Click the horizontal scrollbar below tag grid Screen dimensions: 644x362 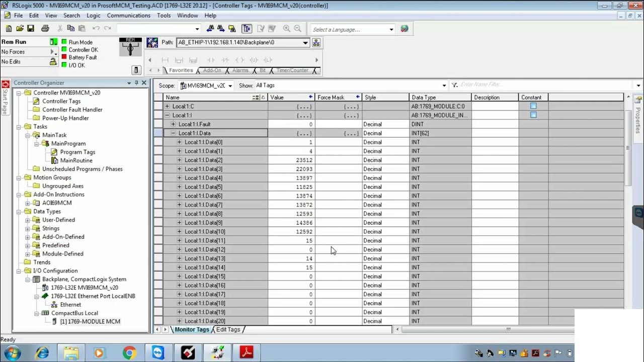point(508,330)
